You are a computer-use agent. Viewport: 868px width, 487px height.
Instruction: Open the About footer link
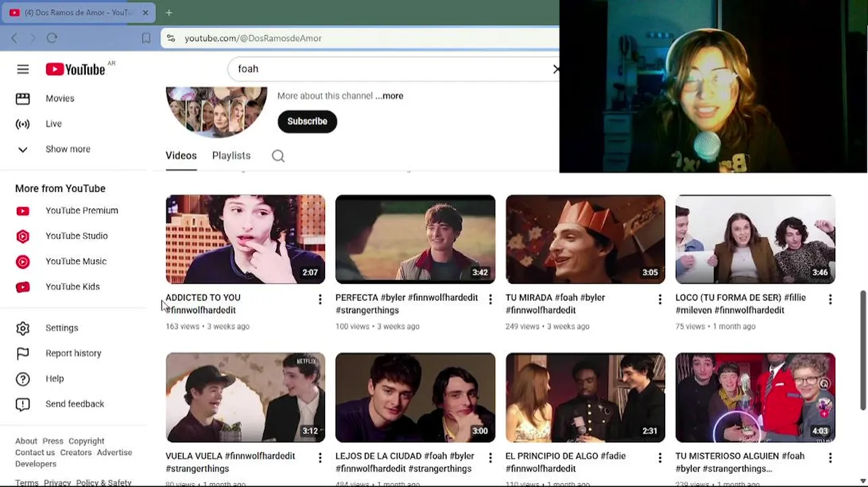point(26,441)
